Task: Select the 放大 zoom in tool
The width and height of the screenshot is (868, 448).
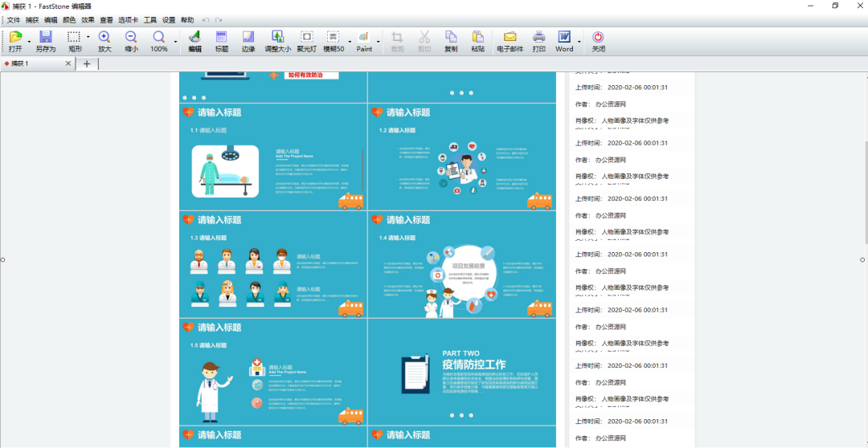Action: point(104,42)
